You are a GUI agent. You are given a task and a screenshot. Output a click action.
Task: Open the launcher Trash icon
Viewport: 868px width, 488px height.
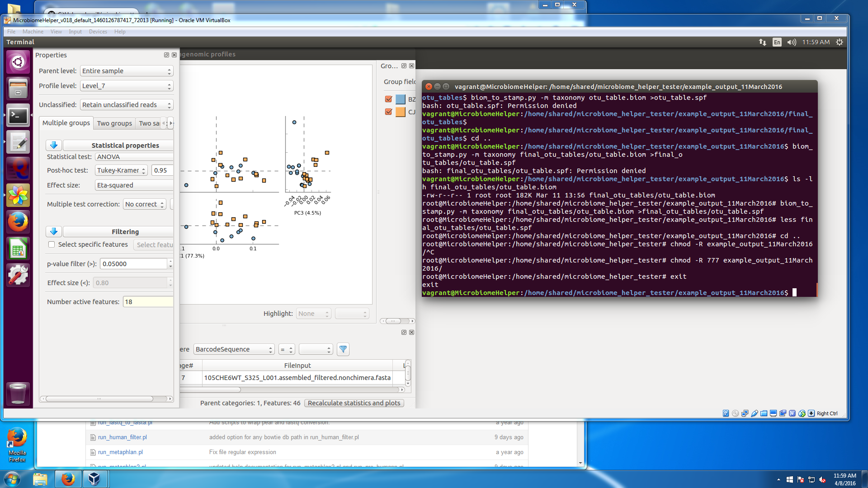pos(18,393)
